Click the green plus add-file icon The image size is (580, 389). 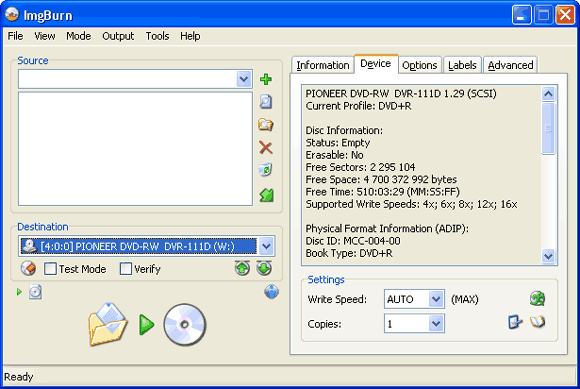coord(266,79)
